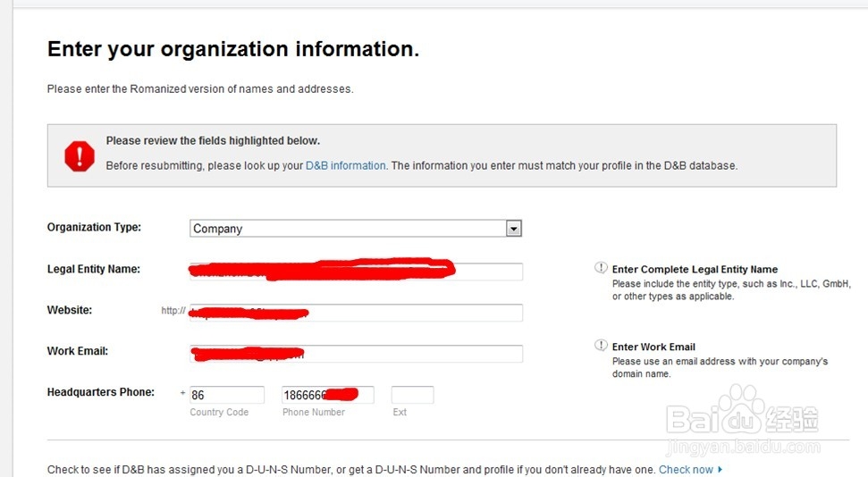The image size is (868, 477).
Task: Select the Work Email text box
Action: coord(356,354)
